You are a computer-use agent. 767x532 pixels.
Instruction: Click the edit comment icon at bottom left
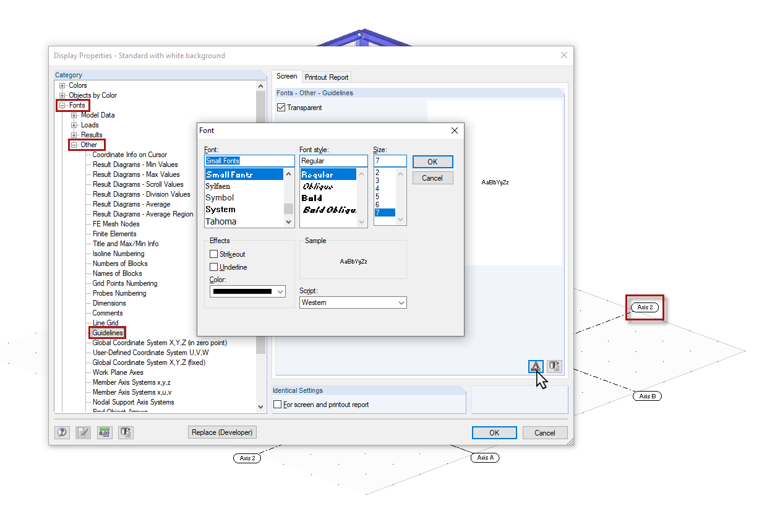(x=83, y=432)
